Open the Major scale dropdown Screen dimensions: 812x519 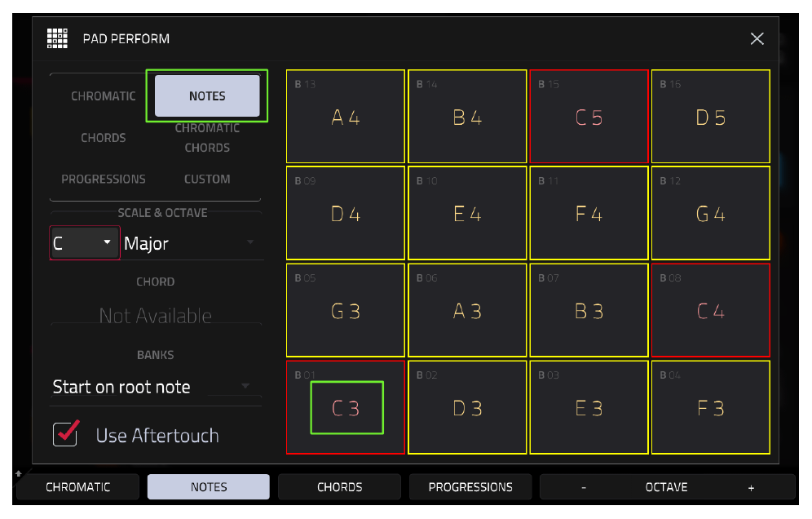tap(192, 243)
